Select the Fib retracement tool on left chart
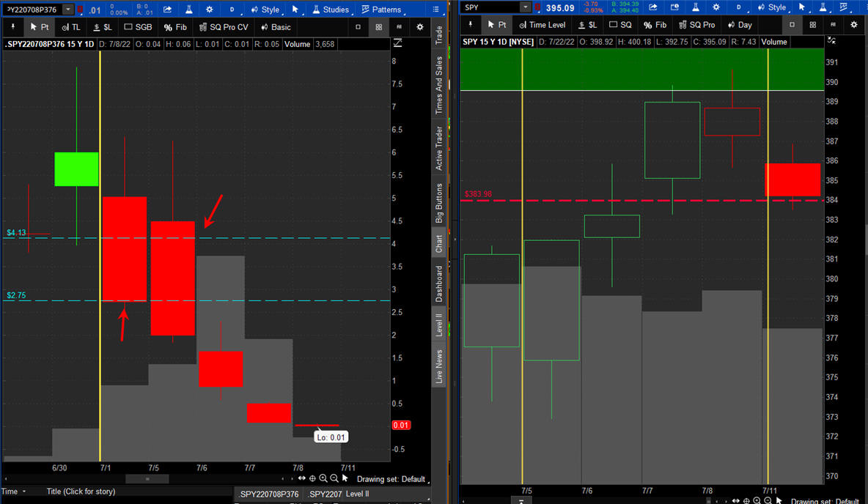The height and width of the screenshot is (504, 868). click(x=175, y=26)
